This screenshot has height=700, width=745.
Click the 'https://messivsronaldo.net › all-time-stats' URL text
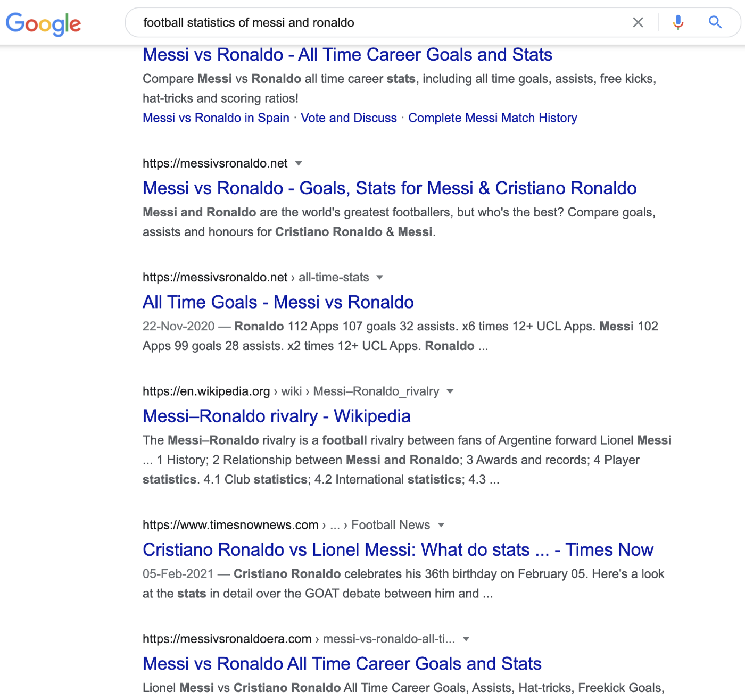point(256,277)
